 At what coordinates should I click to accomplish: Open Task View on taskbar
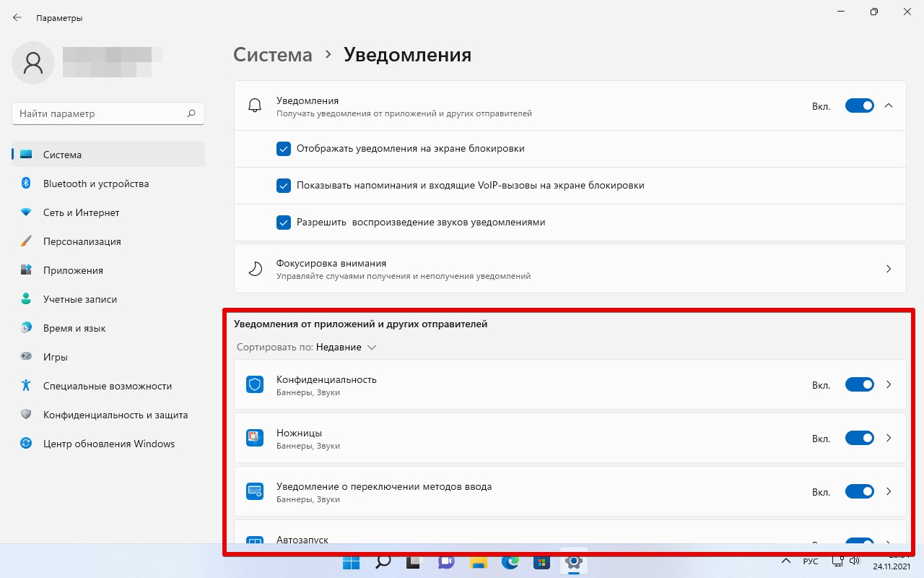click(414, 562)
